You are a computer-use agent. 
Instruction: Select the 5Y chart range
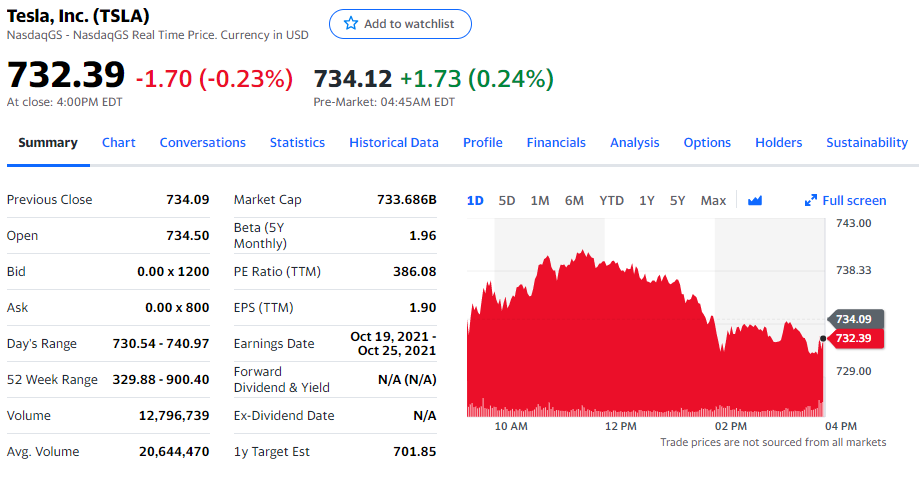coord(678,201)
